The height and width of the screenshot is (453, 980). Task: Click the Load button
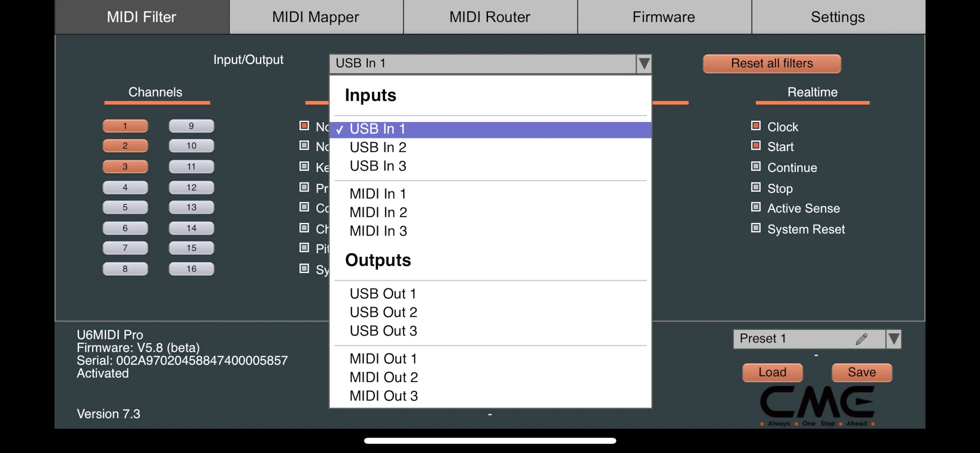coord(772,372)
